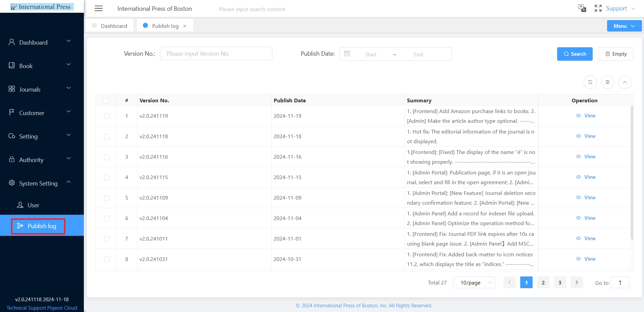
Task: Open the language translation icon
Action: (582, 8)
